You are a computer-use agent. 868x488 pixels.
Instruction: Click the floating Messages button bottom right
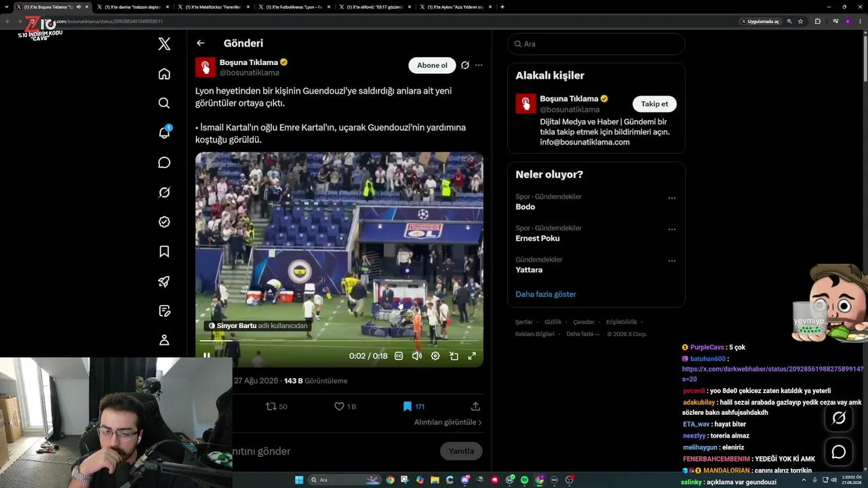839,452
